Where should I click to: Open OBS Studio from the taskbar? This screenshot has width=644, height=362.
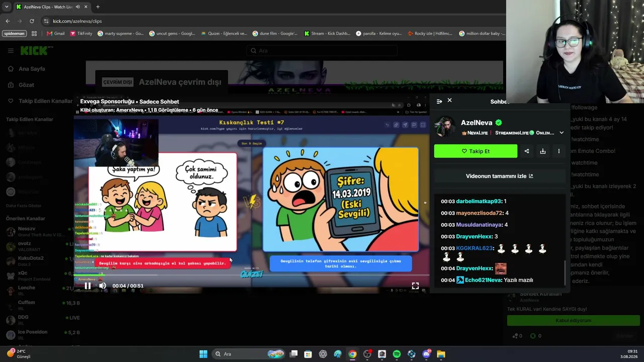[367, 354]
